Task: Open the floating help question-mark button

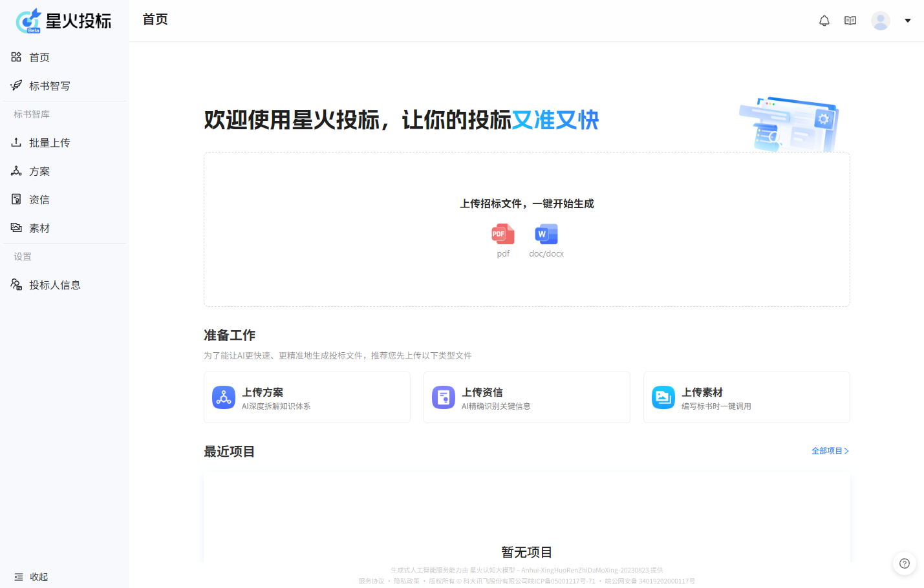Action: [905, 563]
